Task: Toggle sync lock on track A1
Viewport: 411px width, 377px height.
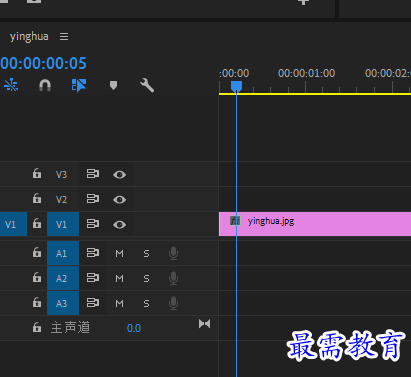Action: pos(93,253)
